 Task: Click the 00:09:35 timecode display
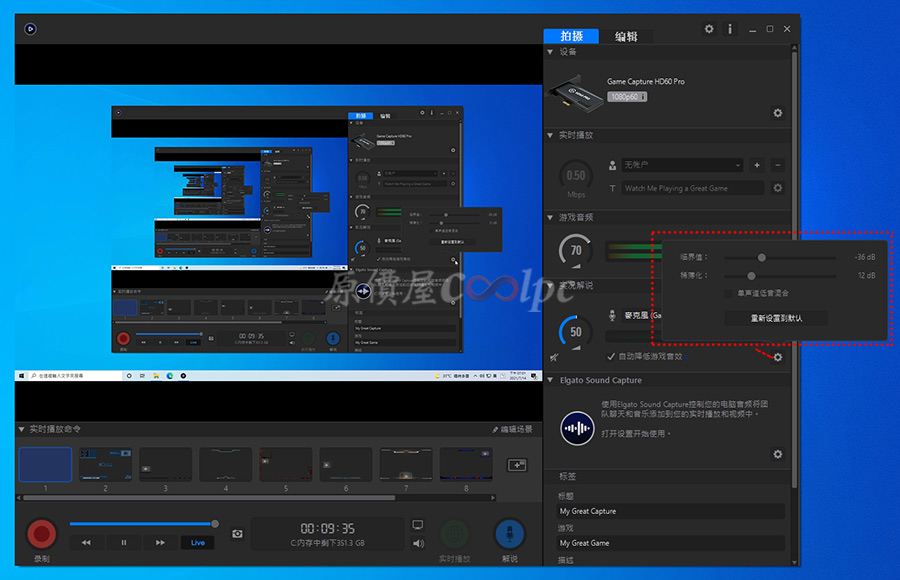point(327,528)
